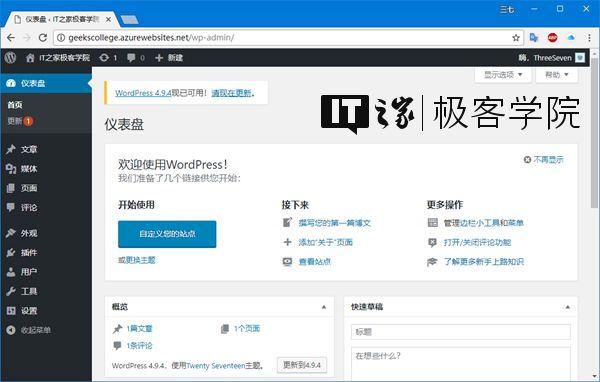
Task: Click 打开/关闭评论功能 link
Action: point(477,242)
